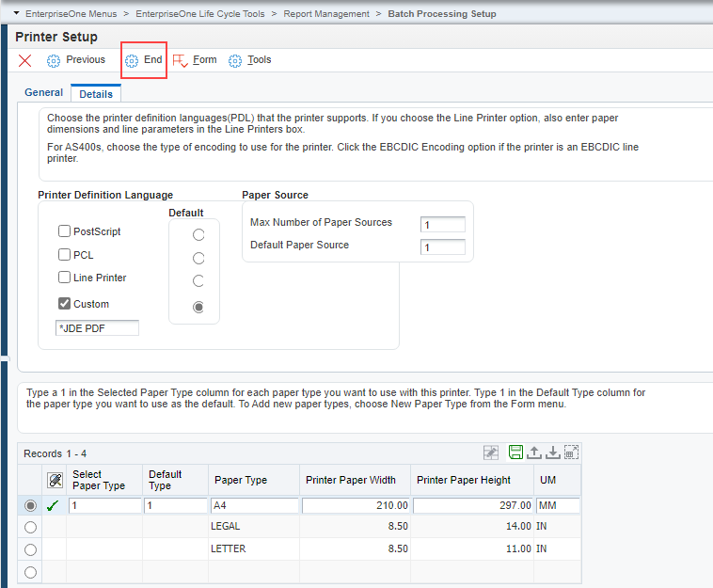Click the Printer Paper Width column header
Screen dimensions: 713x588
[356, 480]
